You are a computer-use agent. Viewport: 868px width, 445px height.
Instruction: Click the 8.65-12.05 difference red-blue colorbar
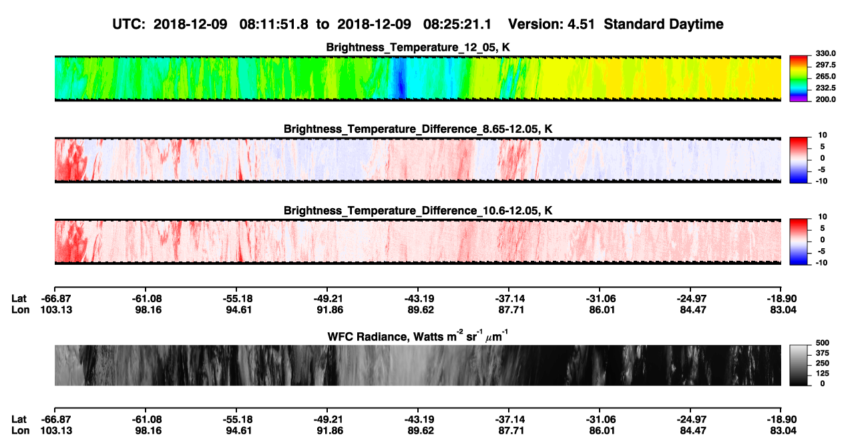(x=799, y=159)
